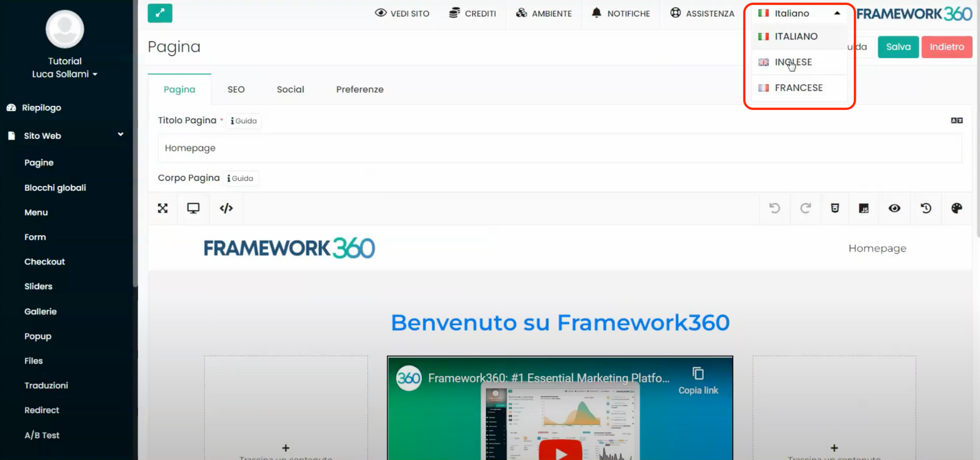Screen dimensions: 980x460
Task: Open the device preview monitor icon
Action: click(x=193, y=208)
